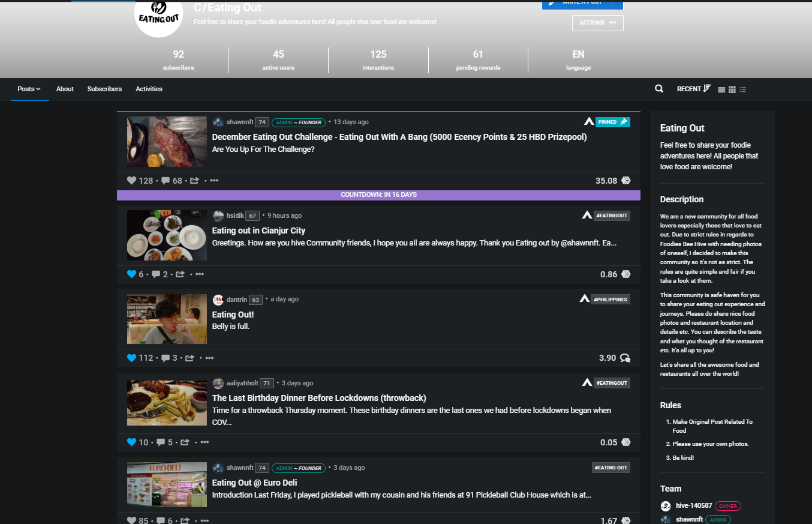The image size is (812, 524).
Task: Open the three-dot menu on Cianjur City post
Action: (x=200, y=274)
